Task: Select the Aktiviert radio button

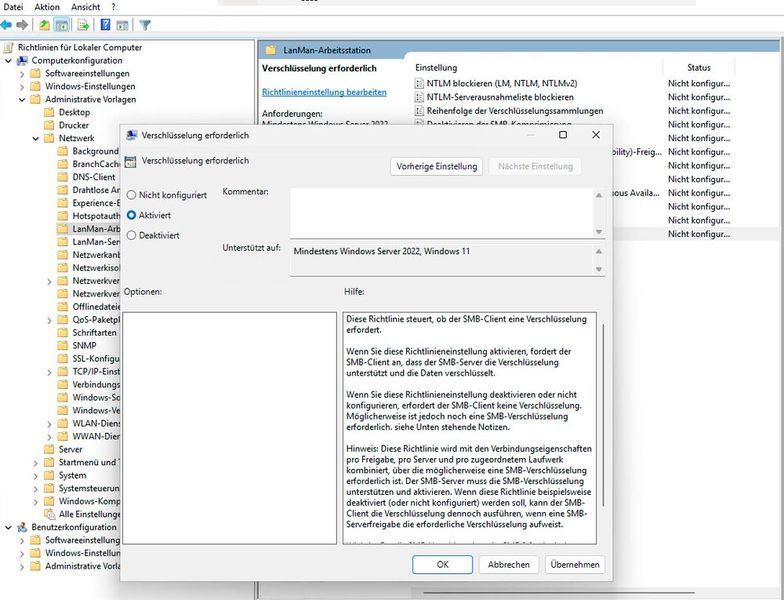Action: (x=132, y=215)
